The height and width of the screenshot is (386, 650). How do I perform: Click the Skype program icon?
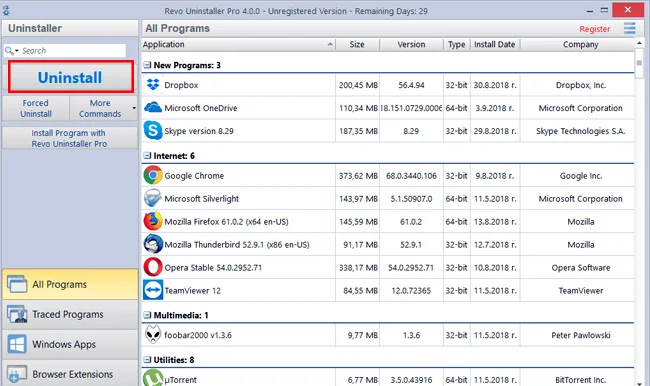153,131
